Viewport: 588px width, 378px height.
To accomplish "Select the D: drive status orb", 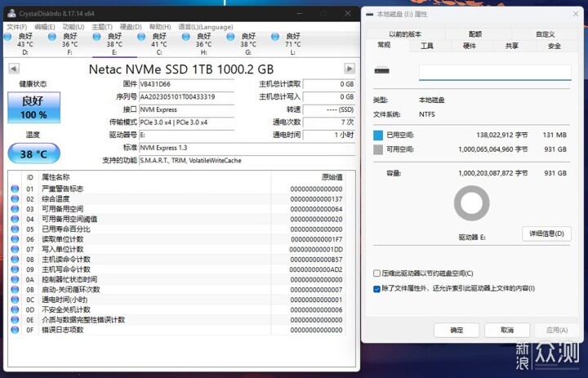I will click(x=7, y=37).
